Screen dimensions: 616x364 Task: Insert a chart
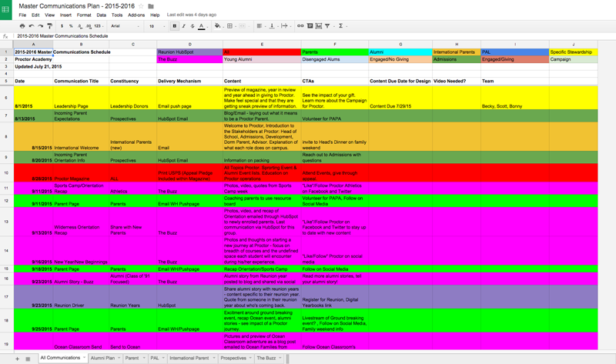pos(319,26)
